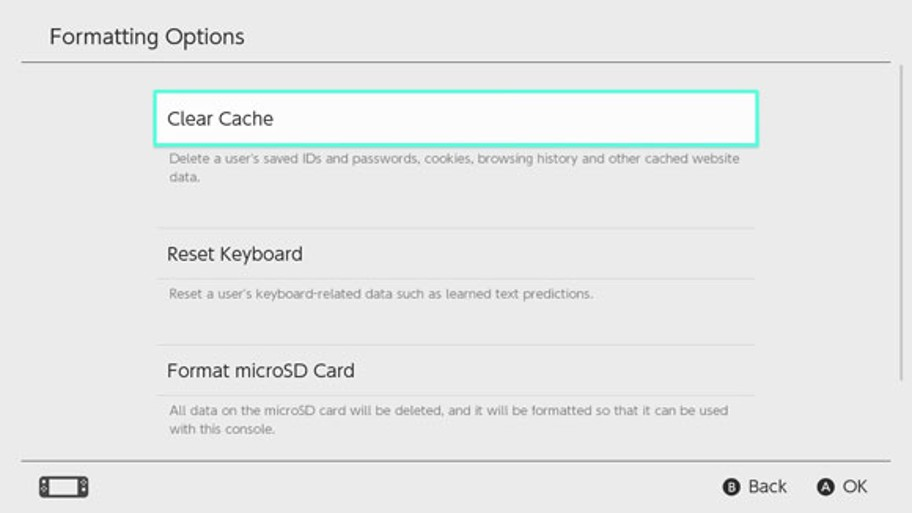
Task: Click the word Keyboard in Reset Keyboard
Action: pos(261,254)
